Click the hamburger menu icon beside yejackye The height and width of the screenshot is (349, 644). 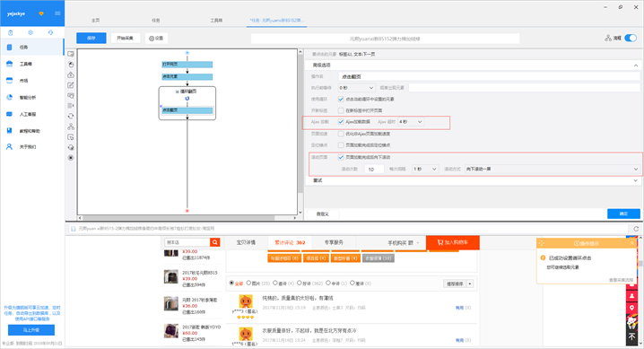tap(57, 13)
